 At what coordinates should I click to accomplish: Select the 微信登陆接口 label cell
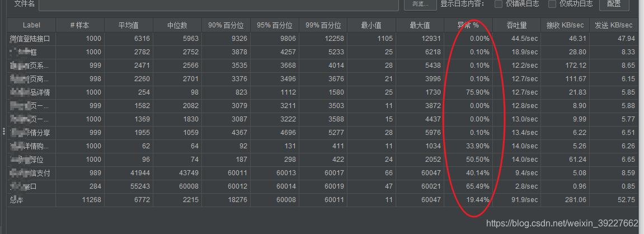pyautogui.click(x=30, y=39)
